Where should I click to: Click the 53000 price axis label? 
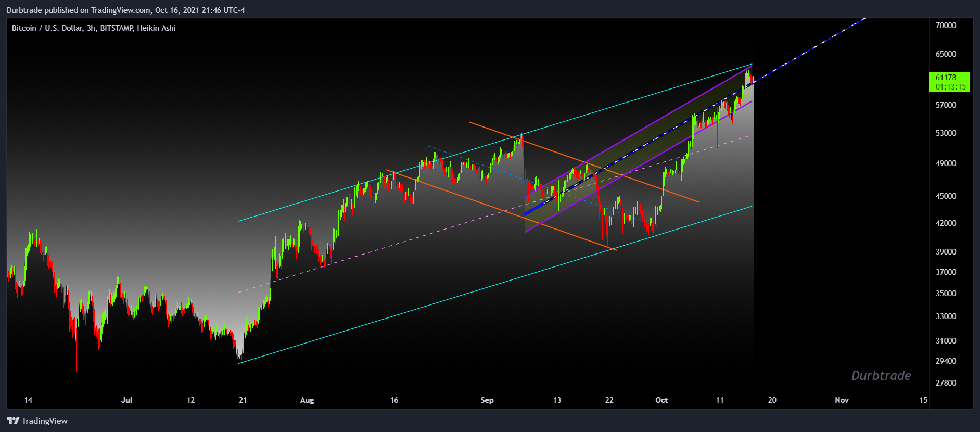(946, 133)
